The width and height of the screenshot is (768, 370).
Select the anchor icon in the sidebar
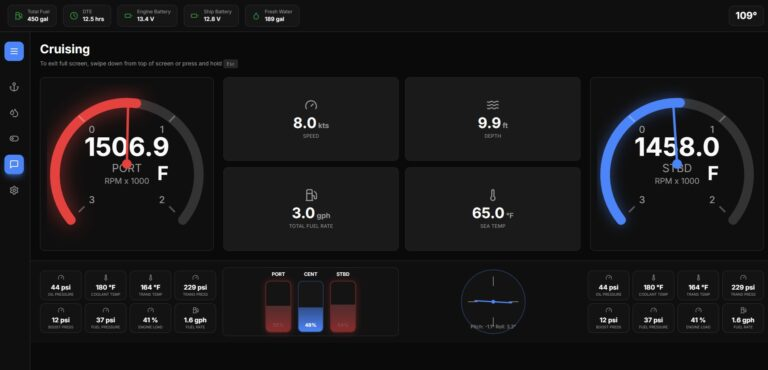[14, 87]
